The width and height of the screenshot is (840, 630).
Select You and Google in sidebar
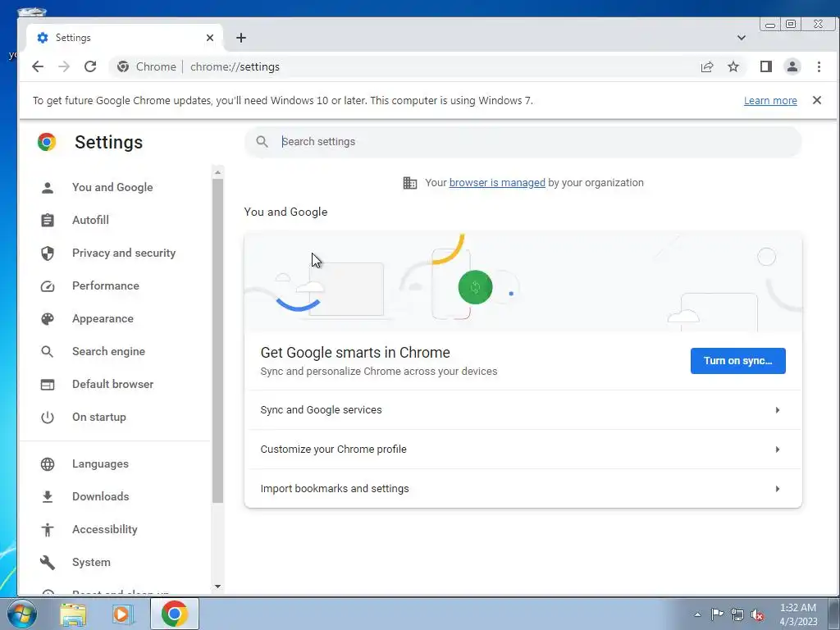112,187
